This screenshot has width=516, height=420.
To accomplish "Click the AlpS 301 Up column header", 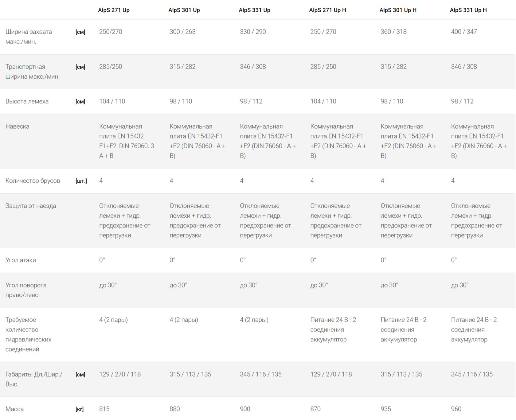I will coord(184,10).
